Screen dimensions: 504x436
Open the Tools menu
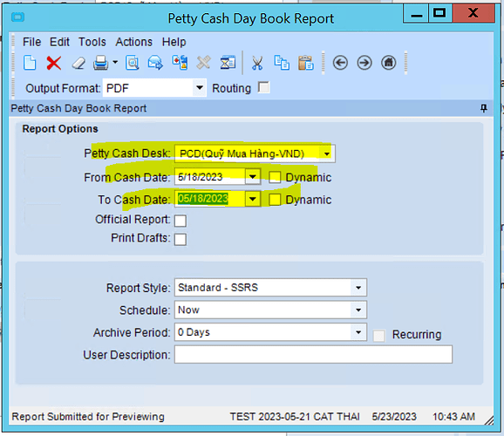[92, 42]
